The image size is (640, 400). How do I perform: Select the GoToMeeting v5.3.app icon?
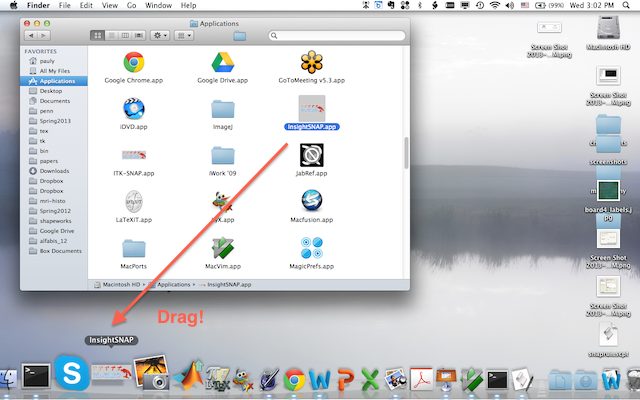(312, 62)
